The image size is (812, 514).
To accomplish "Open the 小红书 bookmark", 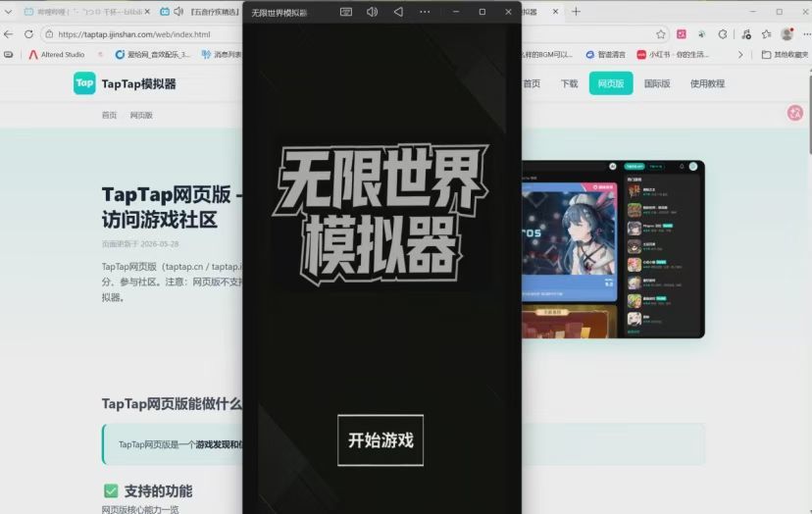I will click(x=673, y=54).
